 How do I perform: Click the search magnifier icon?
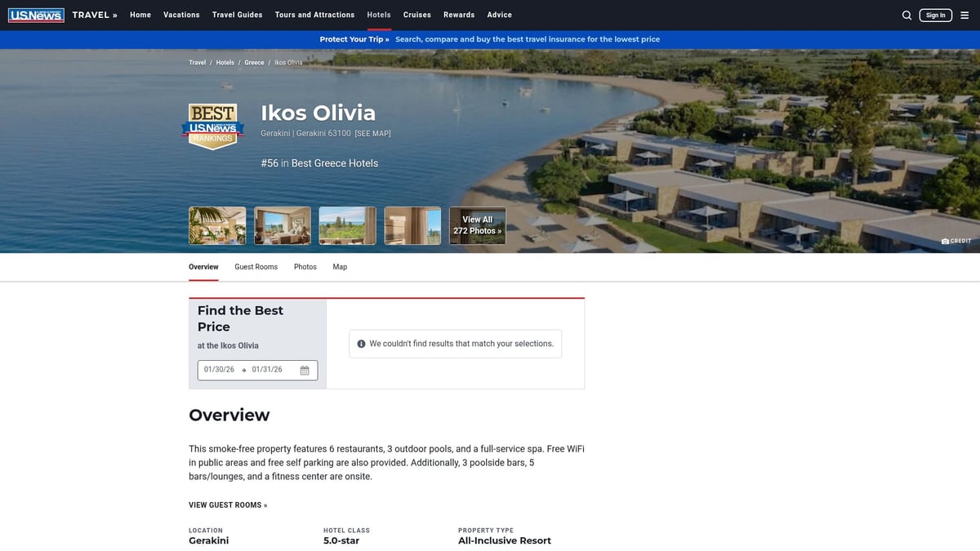[x=906, y=15]
